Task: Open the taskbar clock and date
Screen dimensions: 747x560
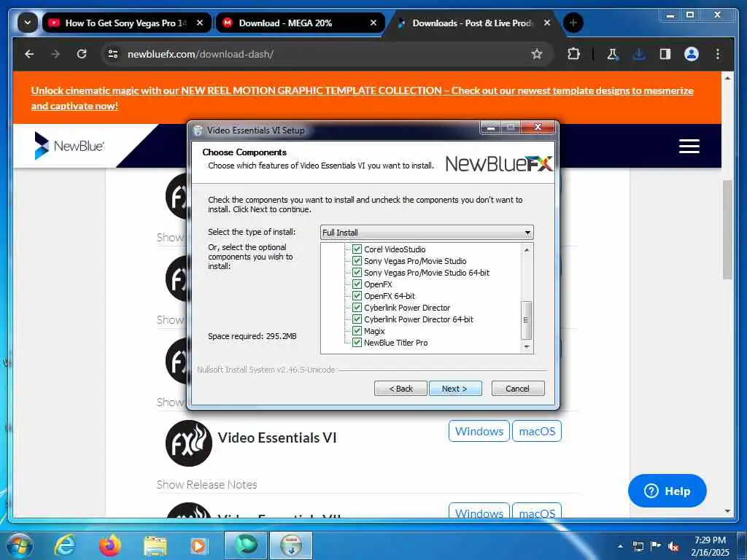Action: [x=710, y=546]
